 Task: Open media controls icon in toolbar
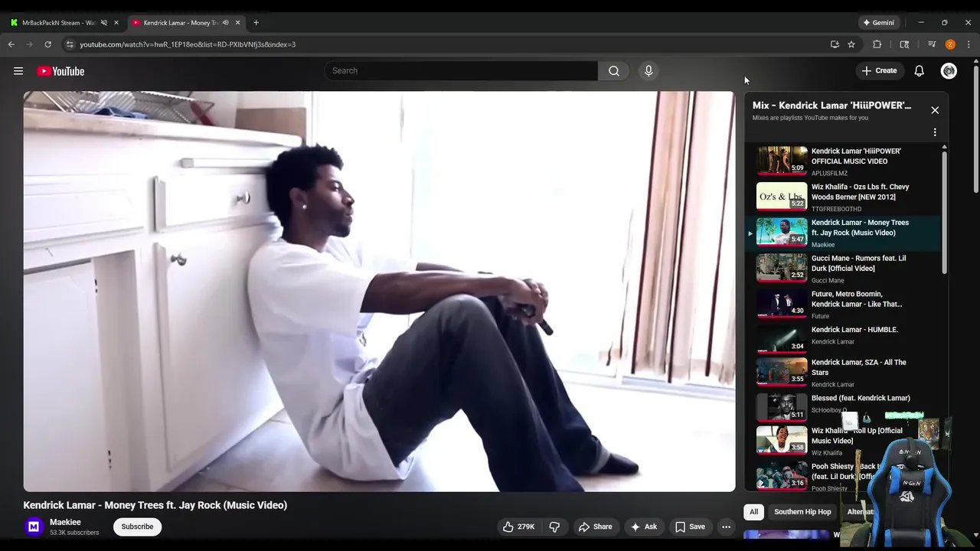point(932,44)
